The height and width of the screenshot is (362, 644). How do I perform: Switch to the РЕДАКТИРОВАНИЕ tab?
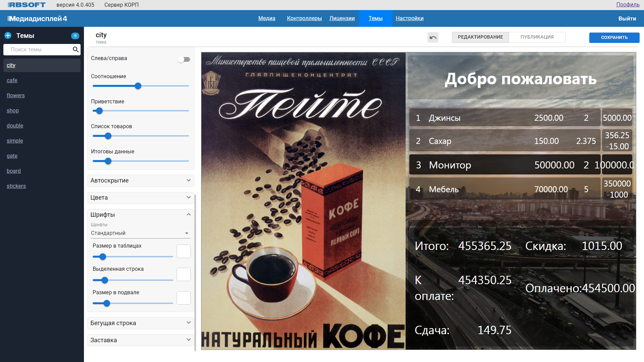[x=480, y=37]
